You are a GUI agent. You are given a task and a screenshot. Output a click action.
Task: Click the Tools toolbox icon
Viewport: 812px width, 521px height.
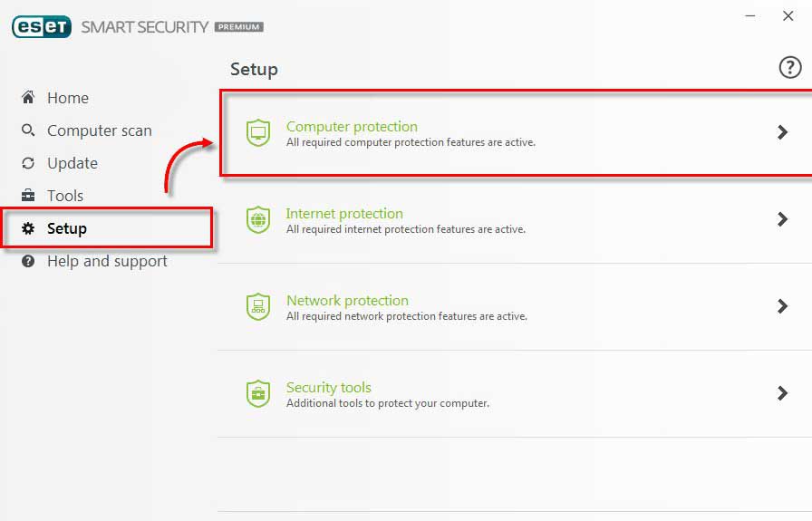(x=28, y=196)
